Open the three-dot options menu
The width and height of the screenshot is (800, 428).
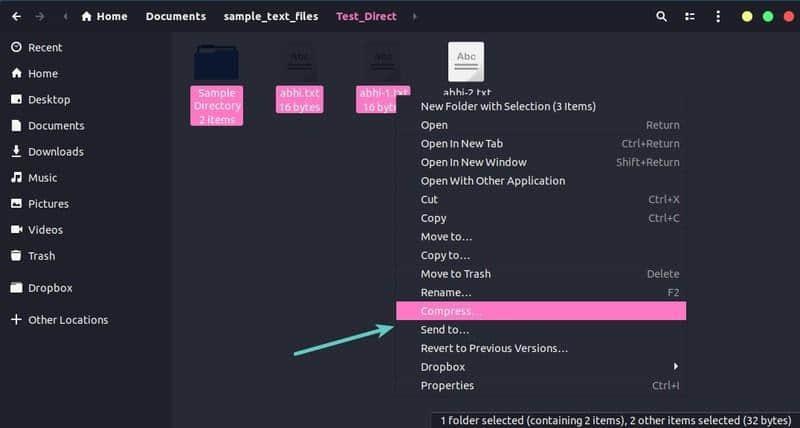click(x=716, y=17)
